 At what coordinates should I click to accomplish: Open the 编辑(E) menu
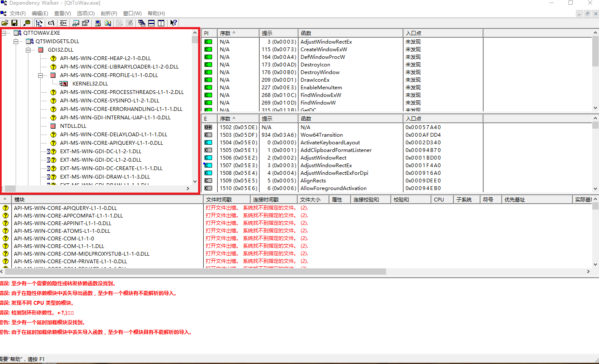(40, 14)
